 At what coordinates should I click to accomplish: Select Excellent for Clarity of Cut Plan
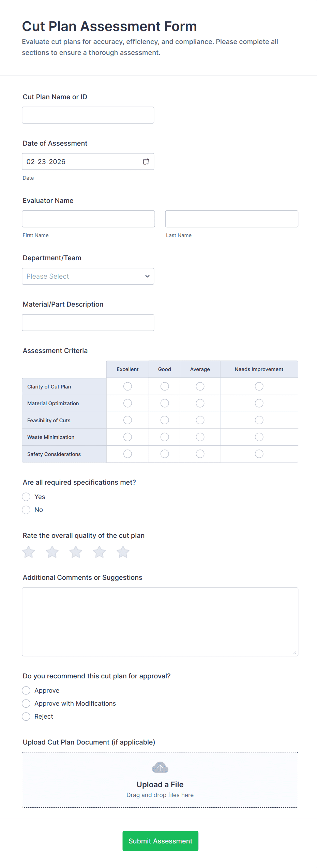pos(127,386)
